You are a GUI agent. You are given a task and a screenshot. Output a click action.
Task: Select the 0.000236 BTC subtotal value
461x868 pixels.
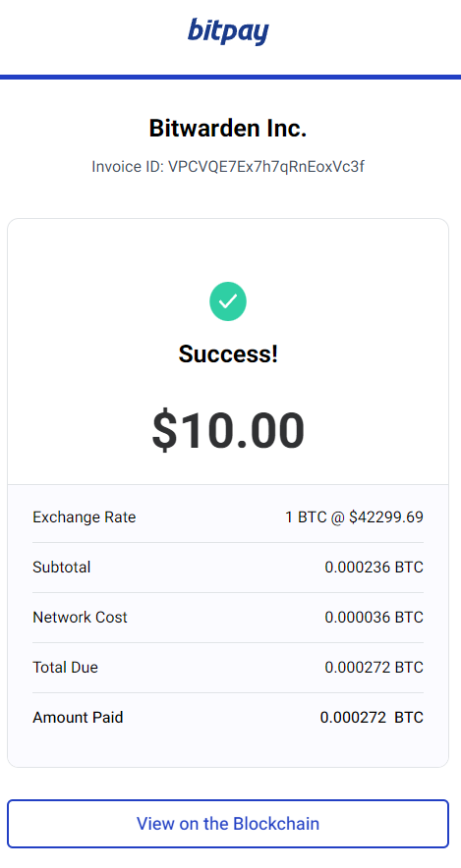tap(374, 568)
